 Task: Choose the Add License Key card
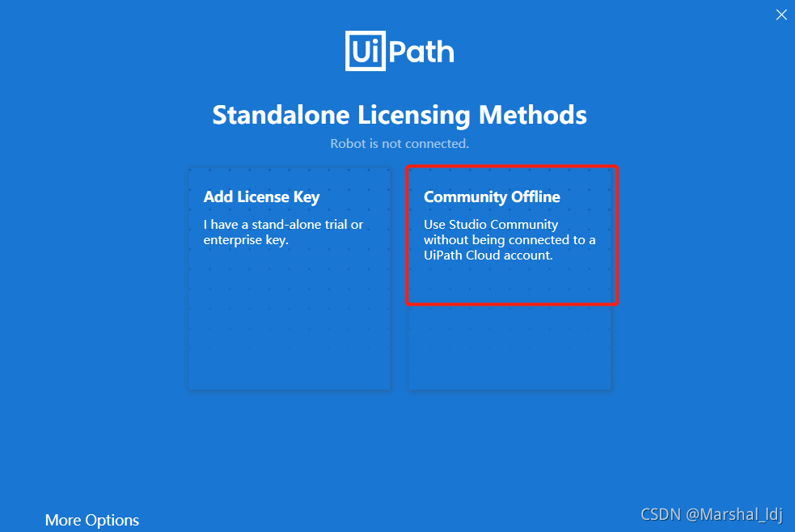[x=290, y=279]
